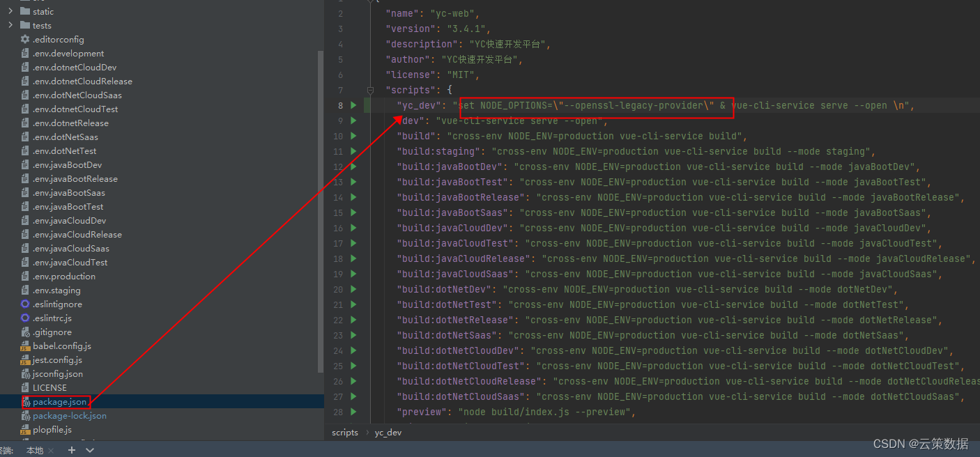Click the file icon beside babel.config.js
Screen dimensions: 980x457
25,346
